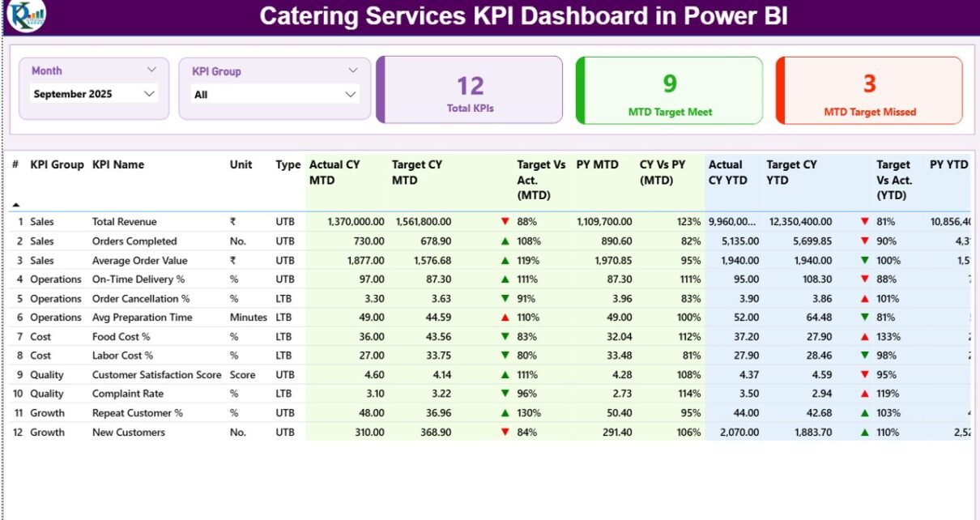Click red down arrow in Total Revenue MTD row

(x=505, y=221)
